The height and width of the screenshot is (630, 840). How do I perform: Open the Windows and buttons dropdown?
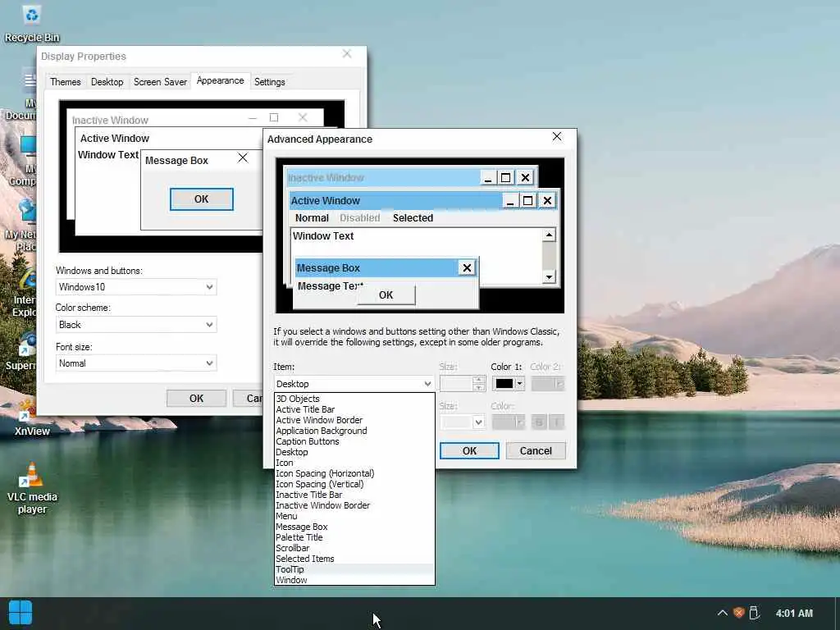(x=136, y=287)
